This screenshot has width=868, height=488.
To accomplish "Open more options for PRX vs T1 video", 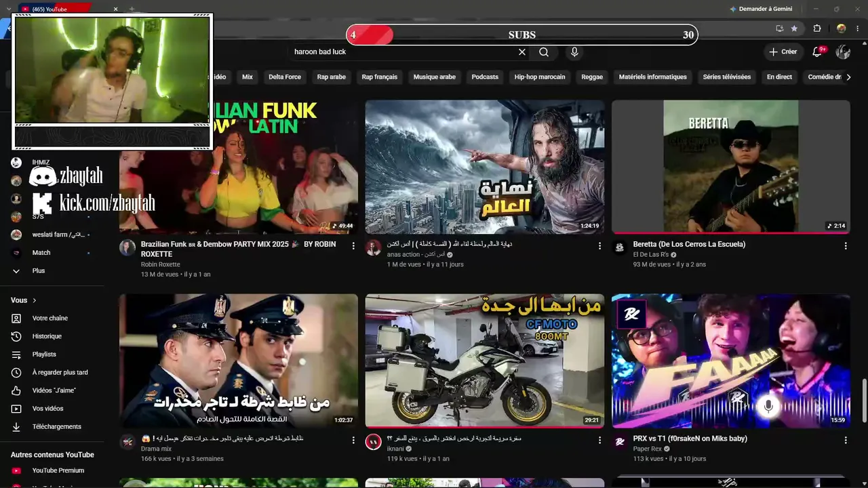I will pos(846,441).
